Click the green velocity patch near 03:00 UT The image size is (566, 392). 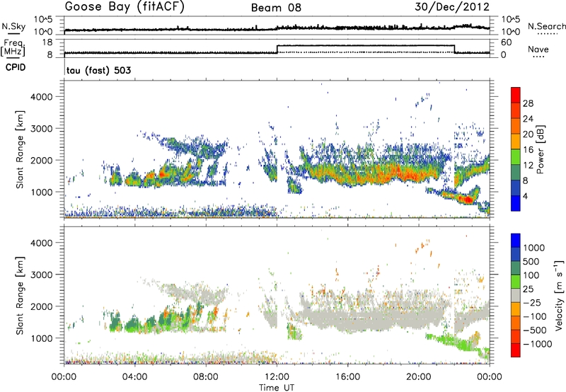[x=115, y=323]
